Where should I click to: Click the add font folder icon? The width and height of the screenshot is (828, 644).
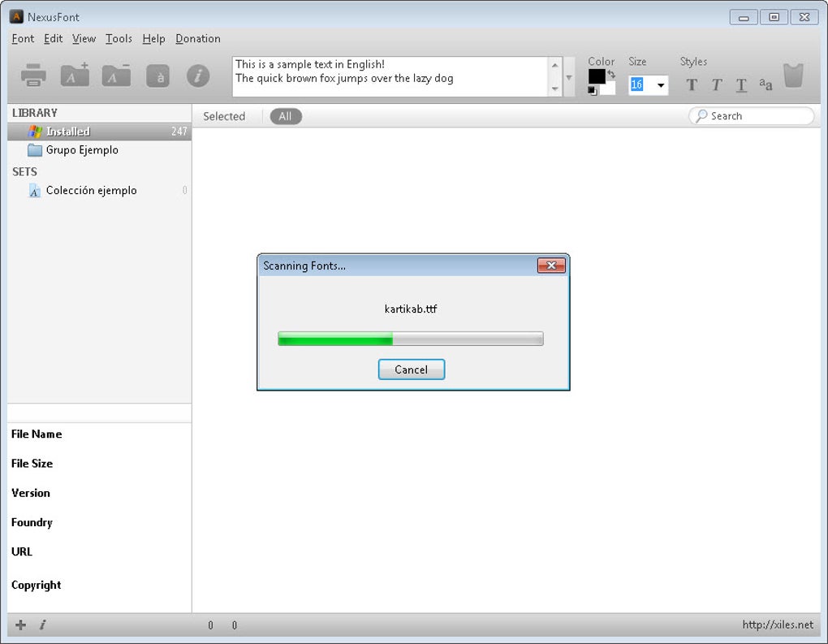pos(75,75)
